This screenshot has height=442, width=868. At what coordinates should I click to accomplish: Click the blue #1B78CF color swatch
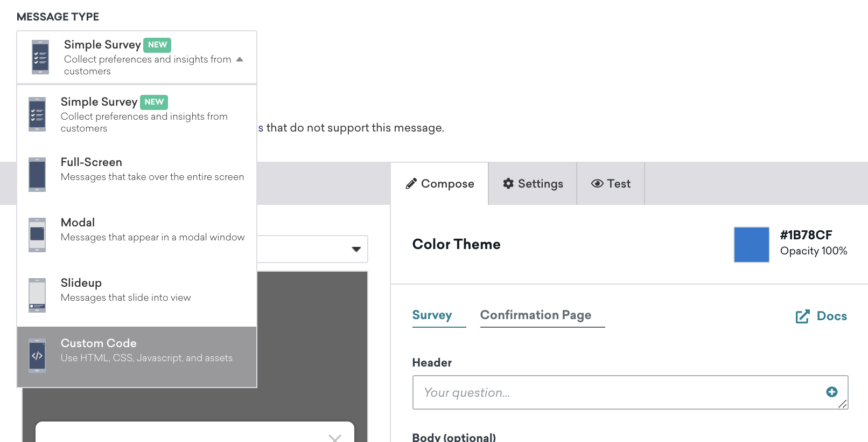point(751,245)
